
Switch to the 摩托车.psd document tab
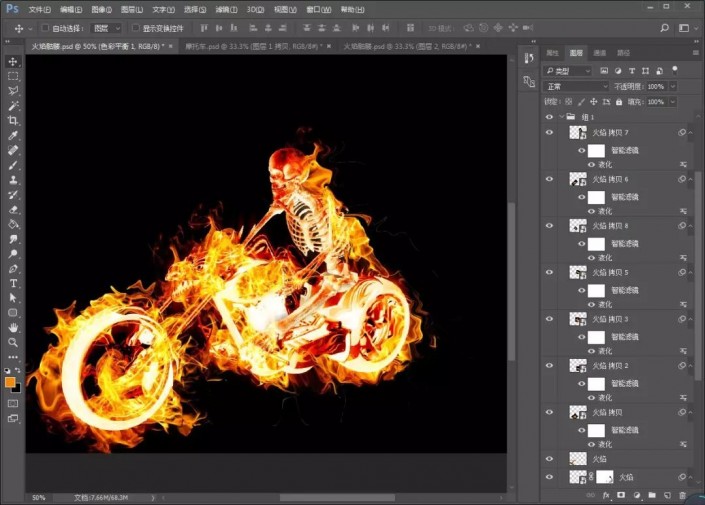[254, 46]
